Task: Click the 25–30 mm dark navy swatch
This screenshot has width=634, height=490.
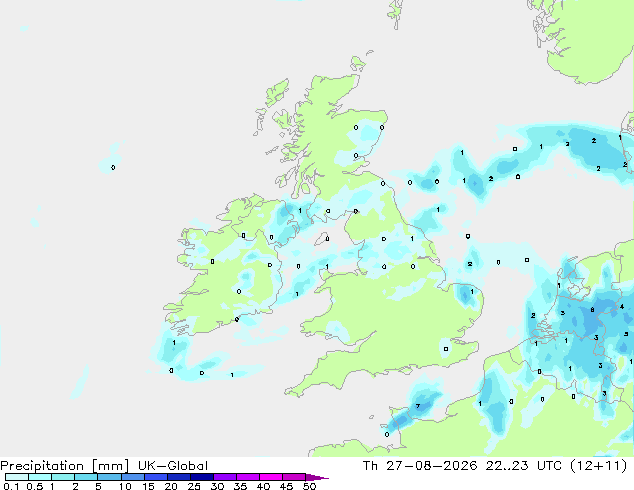Action: [202, 477]
